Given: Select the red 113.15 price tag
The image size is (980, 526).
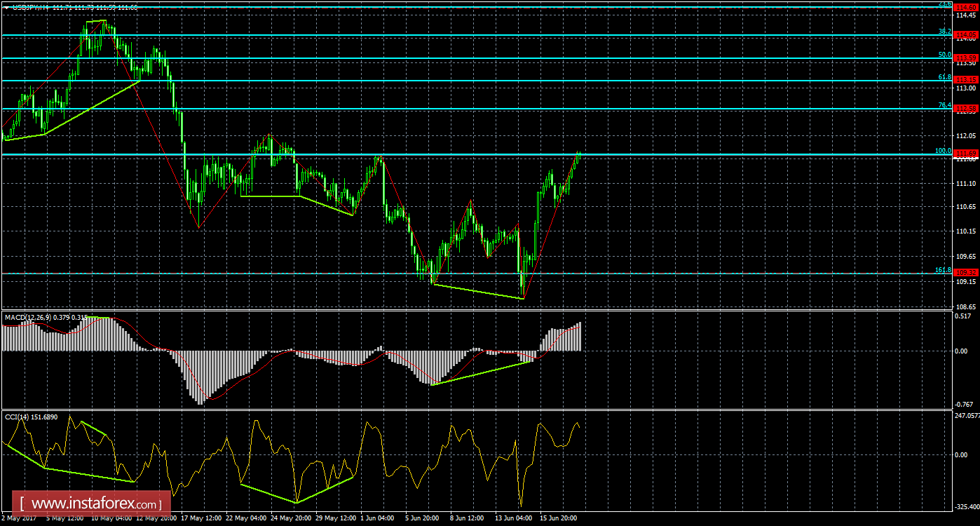Looking at the screenshot, I should (967, 79).
